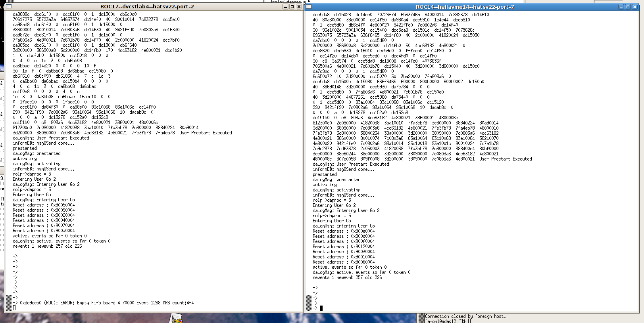The image size is (644, 323).
Task: Click 'Reset address : 0x90070004' in ROC17
Action: pyautogui.click(x=44, y=226)
